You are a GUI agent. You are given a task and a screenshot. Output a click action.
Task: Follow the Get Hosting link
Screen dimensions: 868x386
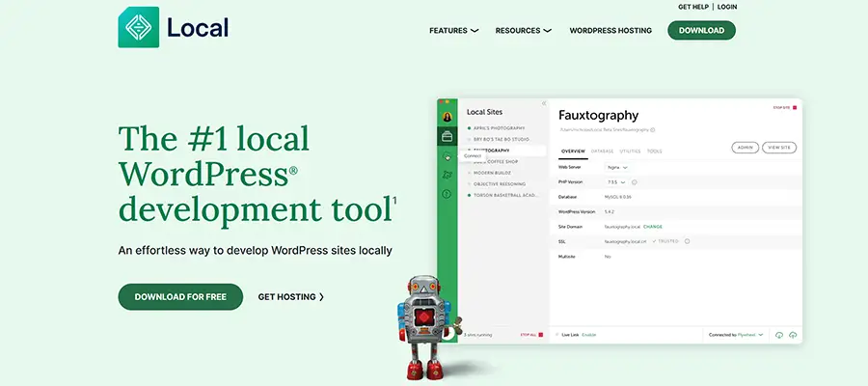pos(291,297)
